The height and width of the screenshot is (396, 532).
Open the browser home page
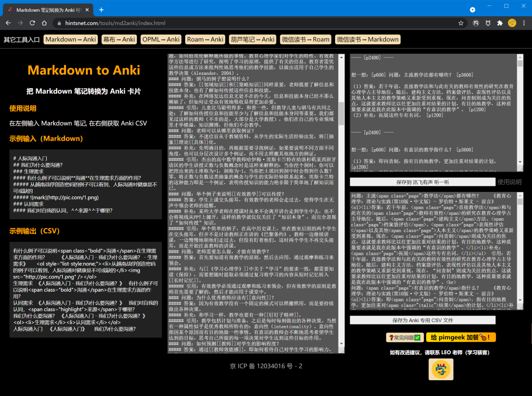(x=44, y=23)
